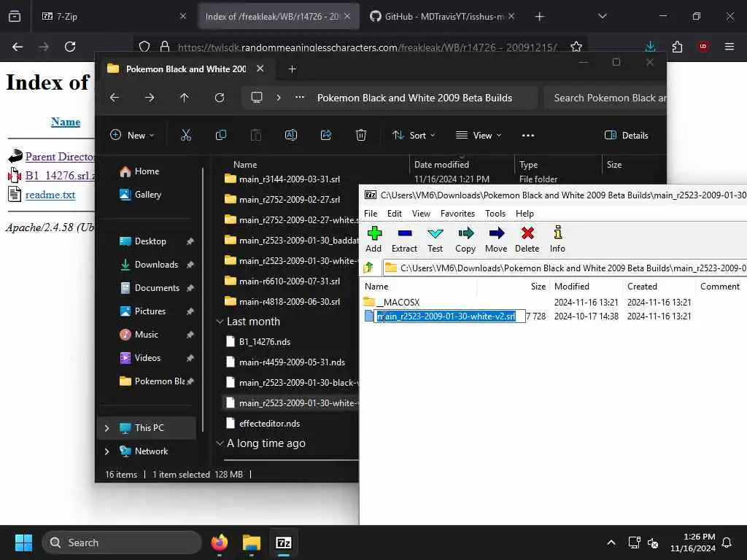Viewport: 747px width, 560px height.
Task: Open the Firefox hamburger menu
Action: coord(729,47)
